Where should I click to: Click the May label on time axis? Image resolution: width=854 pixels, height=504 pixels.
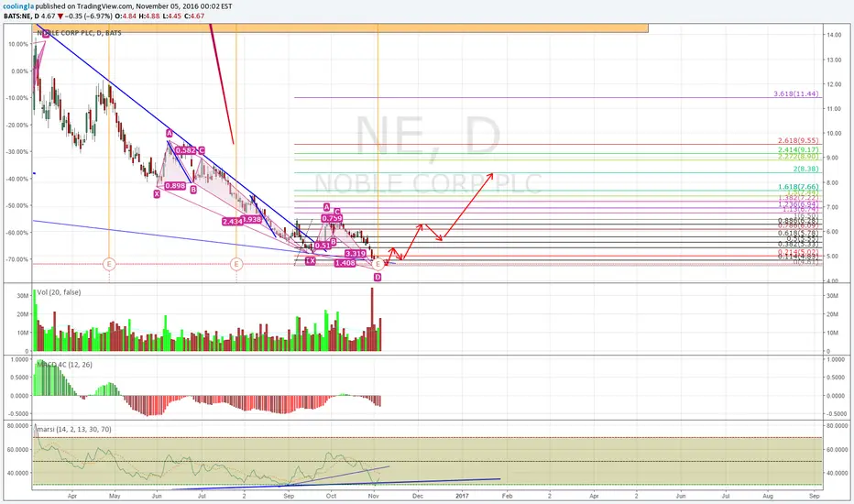[114, 497]
